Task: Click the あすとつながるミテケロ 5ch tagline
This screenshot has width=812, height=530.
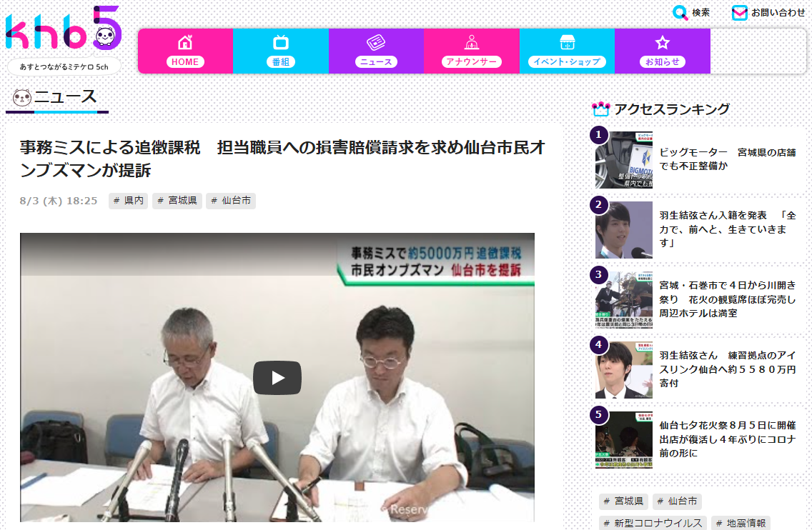Action: pyautogui.click(x=64, y=66)
